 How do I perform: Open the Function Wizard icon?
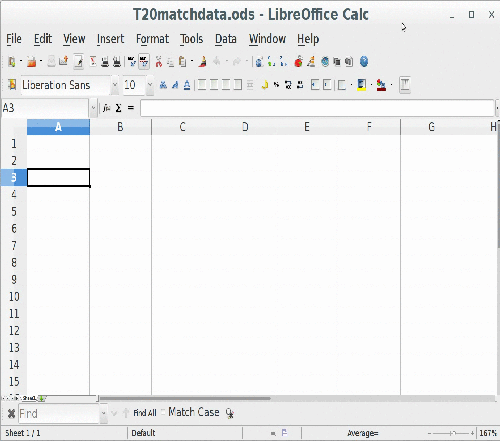(x=107, y=108)
